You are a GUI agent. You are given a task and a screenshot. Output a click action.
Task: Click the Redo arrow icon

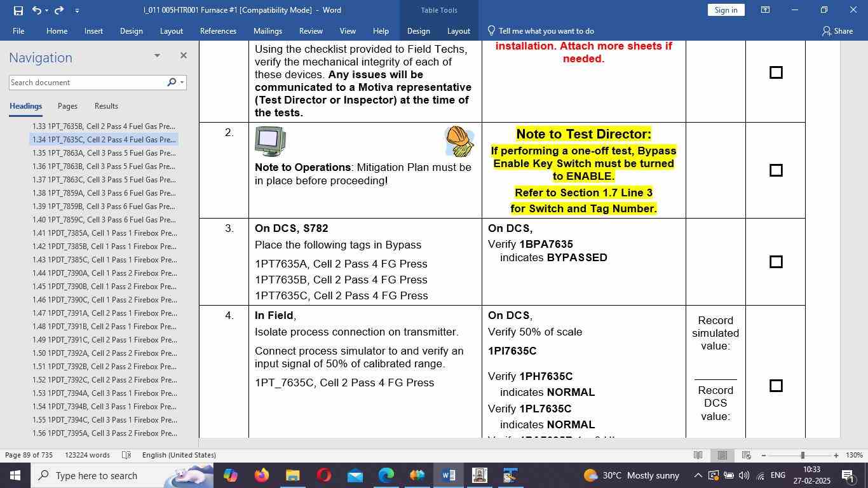(x=59, y=10)
